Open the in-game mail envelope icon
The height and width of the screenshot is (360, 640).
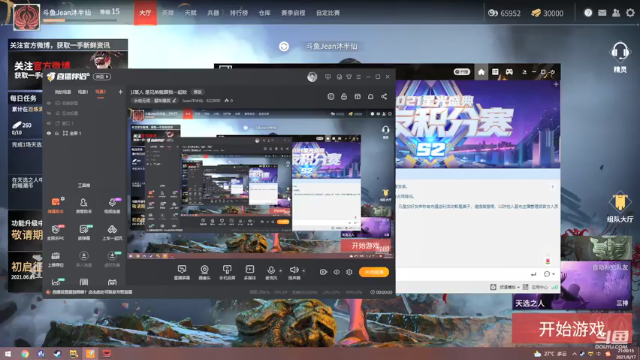point(602,13)
